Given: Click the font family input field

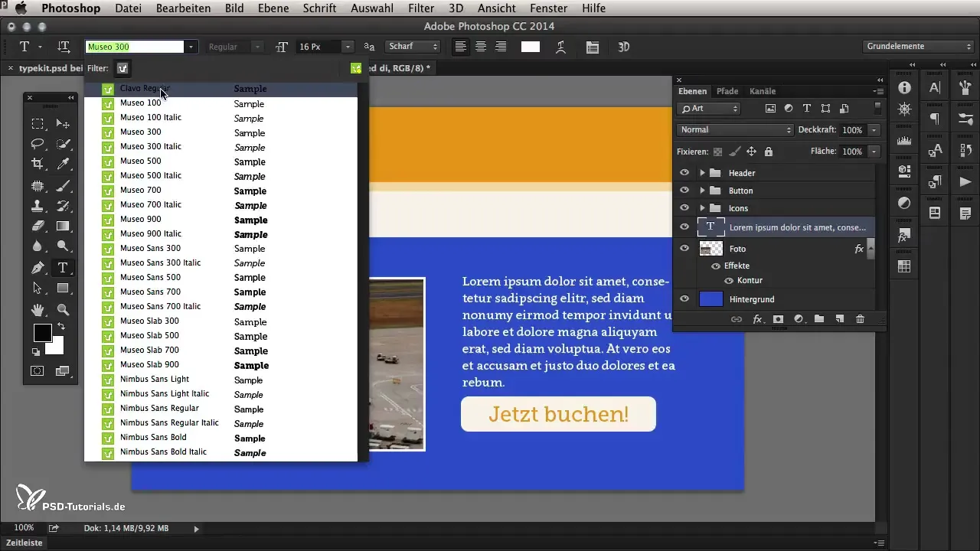Looking at the screenshot, I should coord(136,47).
